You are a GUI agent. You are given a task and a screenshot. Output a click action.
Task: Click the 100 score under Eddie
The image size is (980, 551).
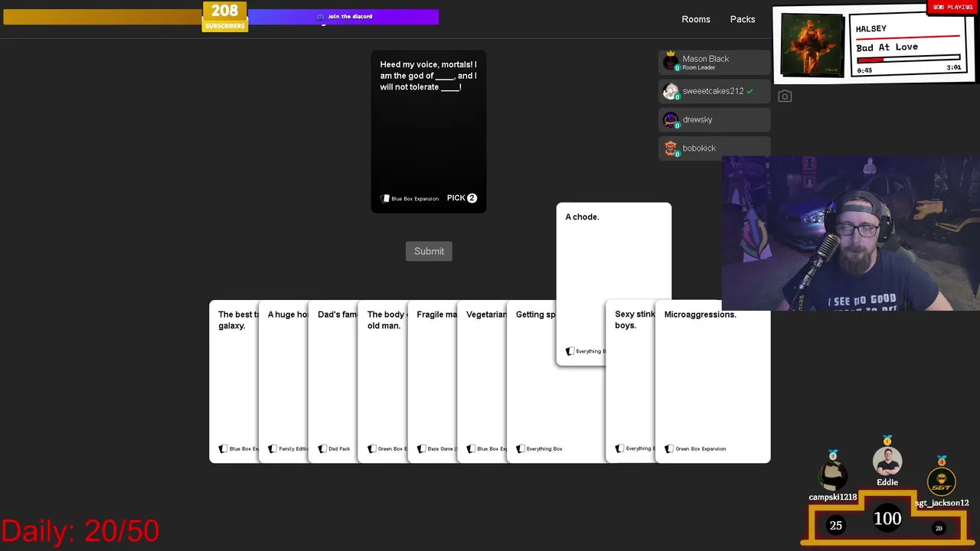pyautogui.click(x=887, y=519)
